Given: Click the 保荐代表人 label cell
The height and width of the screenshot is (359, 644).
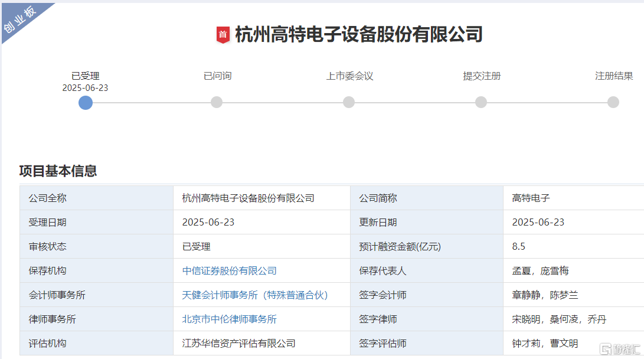Looking at the screenshot, I should click(427, 270).
